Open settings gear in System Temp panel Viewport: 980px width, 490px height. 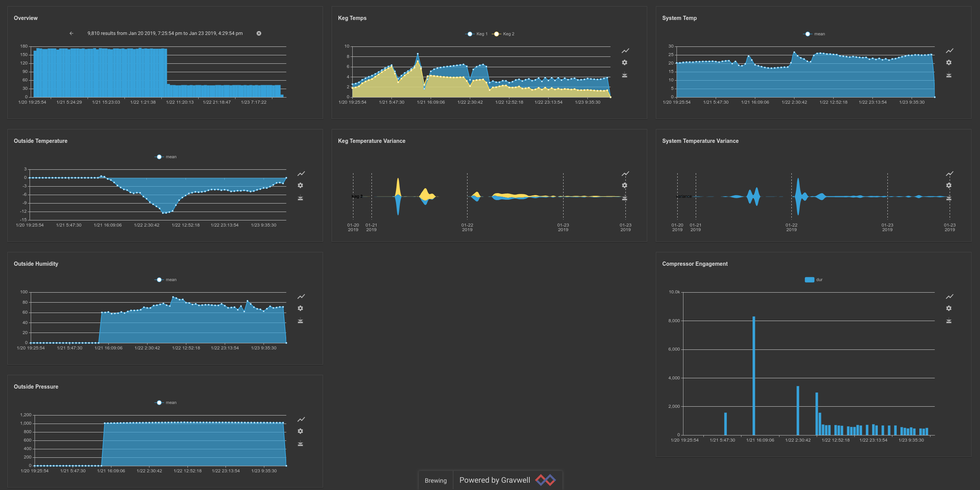[949, 63]
